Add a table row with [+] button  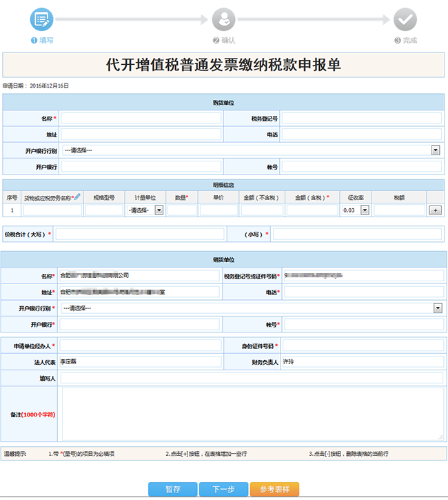tap(435, 210)
